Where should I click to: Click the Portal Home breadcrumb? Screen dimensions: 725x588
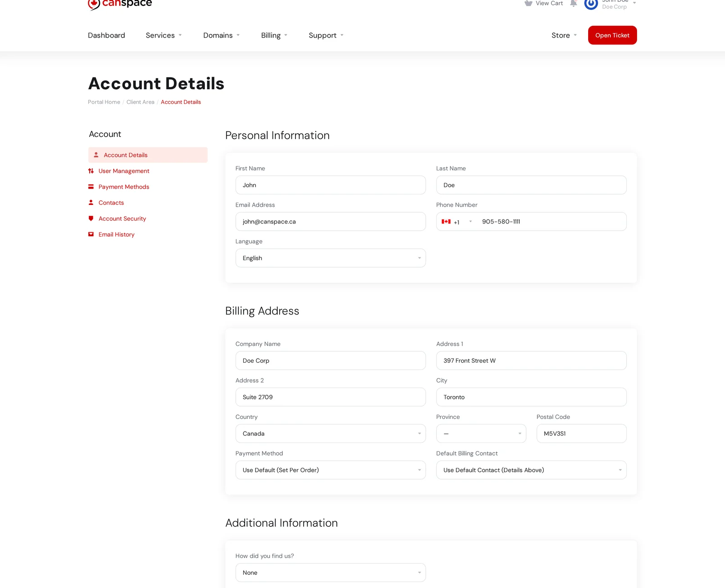point(104,102)
